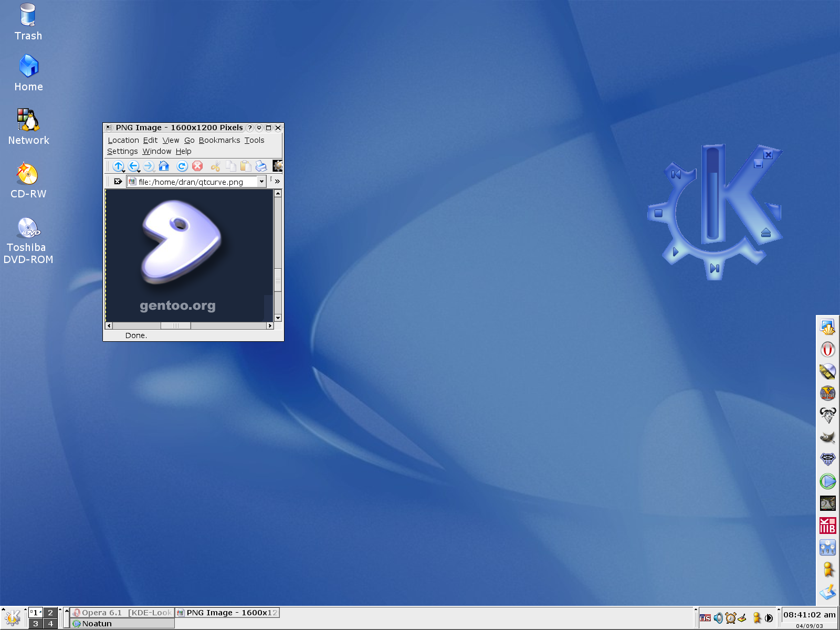The height and width of the screenshot is (630, 840).
Task: Click the volume slider inside the K logo player
Action: click(712, 194)
